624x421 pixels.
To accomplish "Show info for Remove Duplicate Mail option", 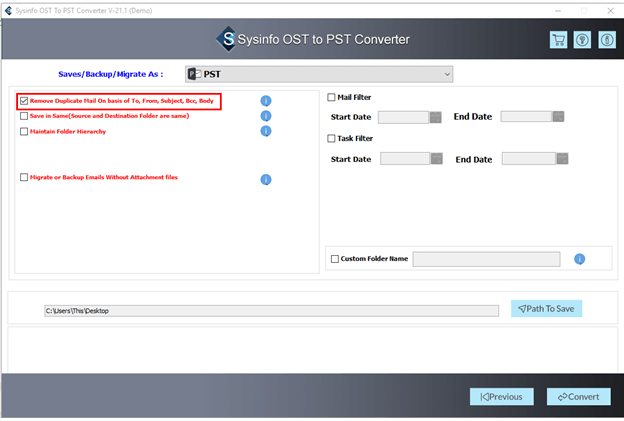I will pos(266,101).
